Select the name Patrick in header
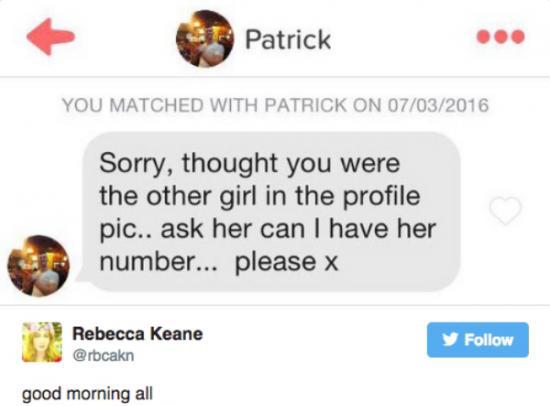Screen dimensions: 550x406 [x=288, y=39]
